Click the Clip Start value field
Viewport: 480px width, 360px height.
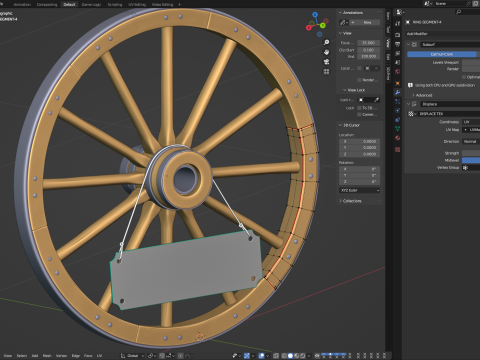(x=369, y=50)
